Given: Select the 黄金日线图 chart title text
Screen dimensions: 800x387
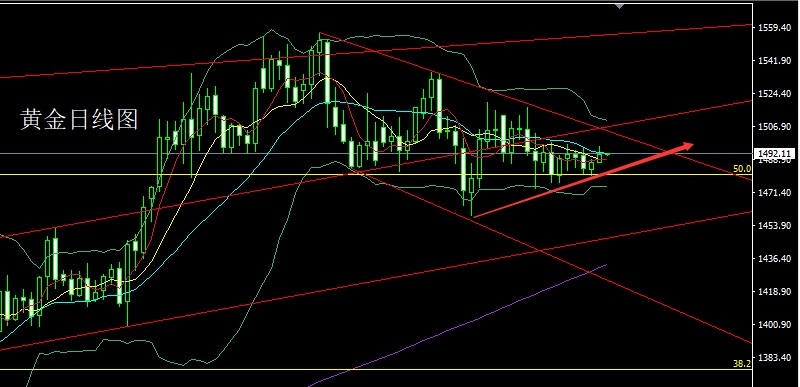Looking at the screenshot, I should click(x=79, y=119).
